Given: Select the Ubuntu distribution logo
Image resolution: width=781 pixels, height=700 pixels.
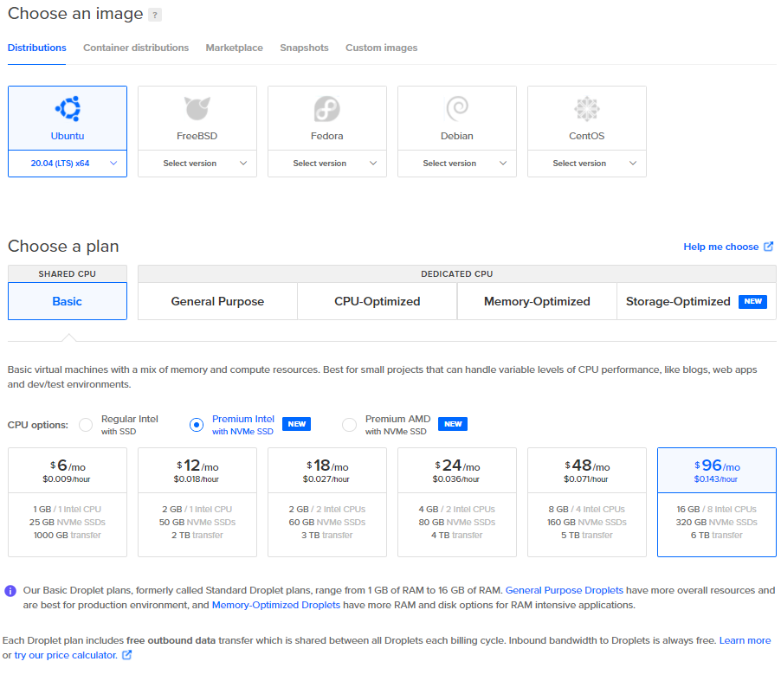Looking at the screenshot, I should click(68, 108).
